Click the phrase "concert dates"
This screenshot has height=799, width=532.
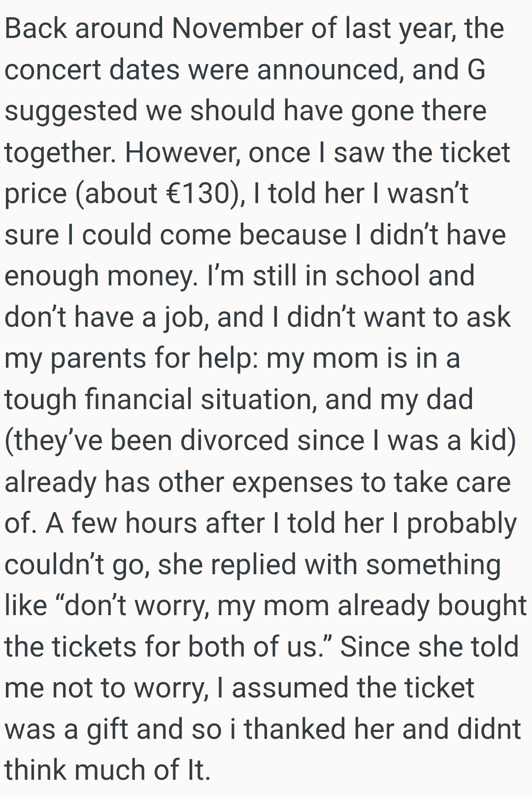[92, 69]
